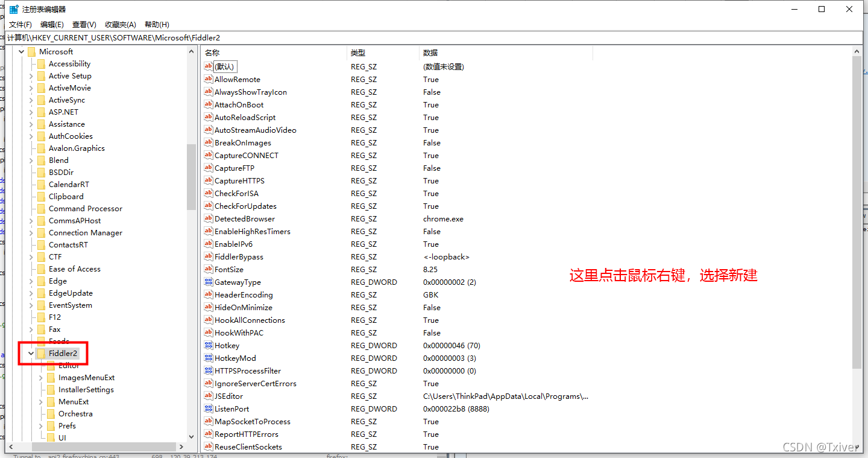Image resolution: width=868 pixels, height=458 pixels.
Task: Click the 0x000022b8 (8888) data cell
Action: [x=456, y=409]
